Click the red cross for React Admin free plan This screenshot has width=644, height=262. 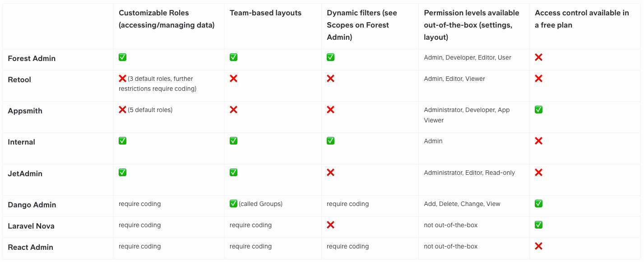click(x=538, y=246)
